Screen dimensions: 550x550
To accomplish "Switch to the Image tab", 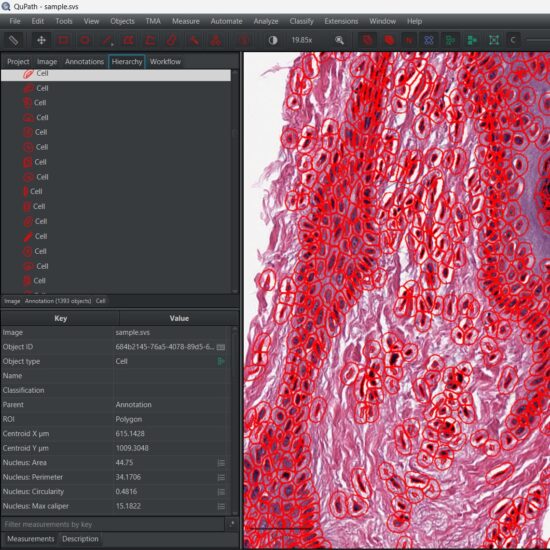I will (x=47, y=62).
